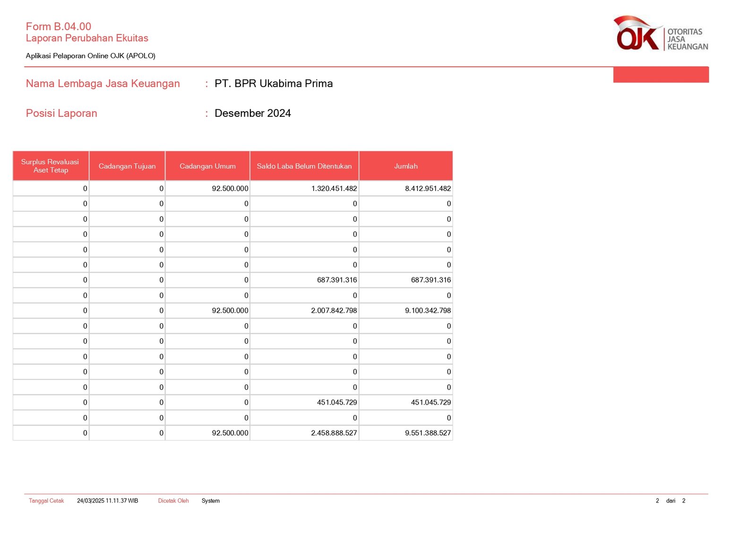
Task: Click the Jumlah cell showing 8.412.951.482
Action: click(x=428, y=189)
